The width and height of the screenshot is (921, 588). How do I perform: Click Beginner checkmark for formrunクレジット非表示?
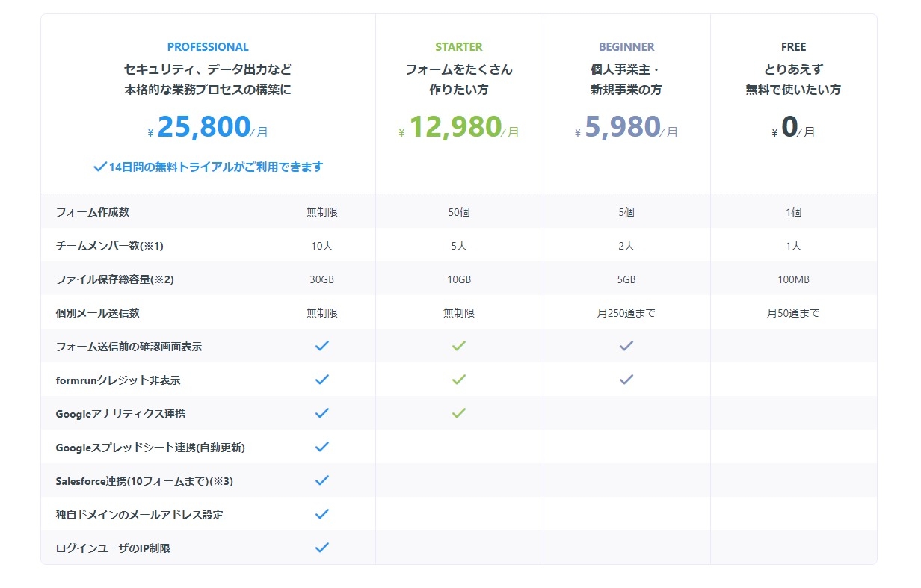[x=626, y=380]
